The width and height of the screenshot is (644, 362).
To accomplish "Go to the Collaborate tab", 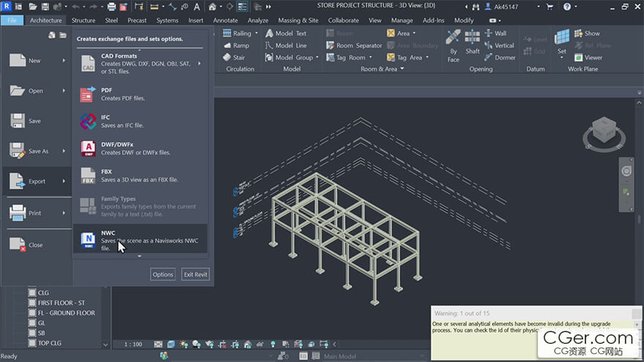I will [343, 20].
